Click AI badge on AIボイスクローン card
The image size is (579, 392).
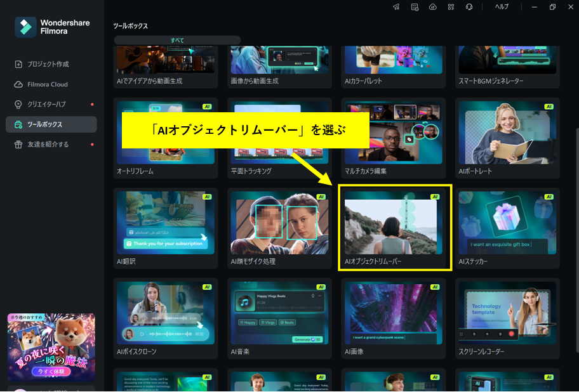(x=207, y=287)
